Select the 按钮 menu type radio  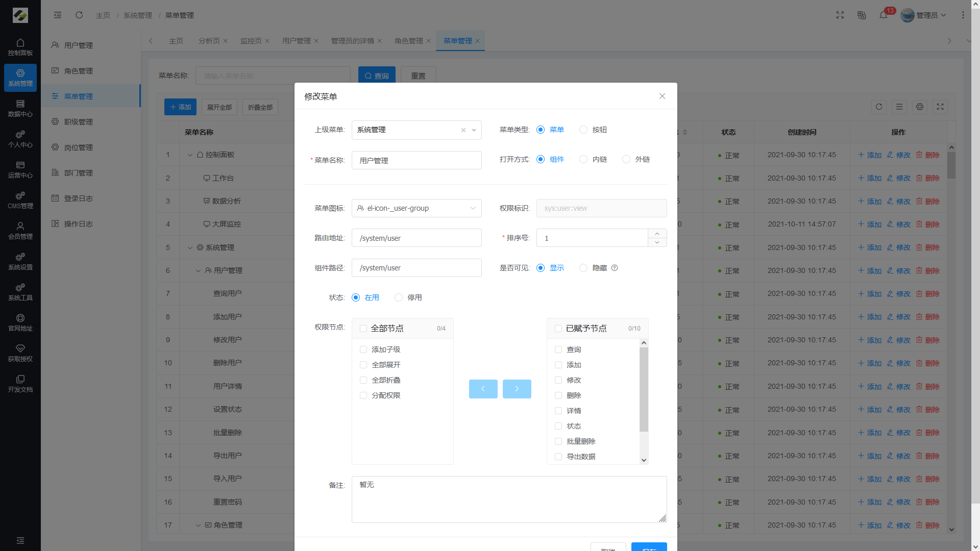(x=583, y=130)
